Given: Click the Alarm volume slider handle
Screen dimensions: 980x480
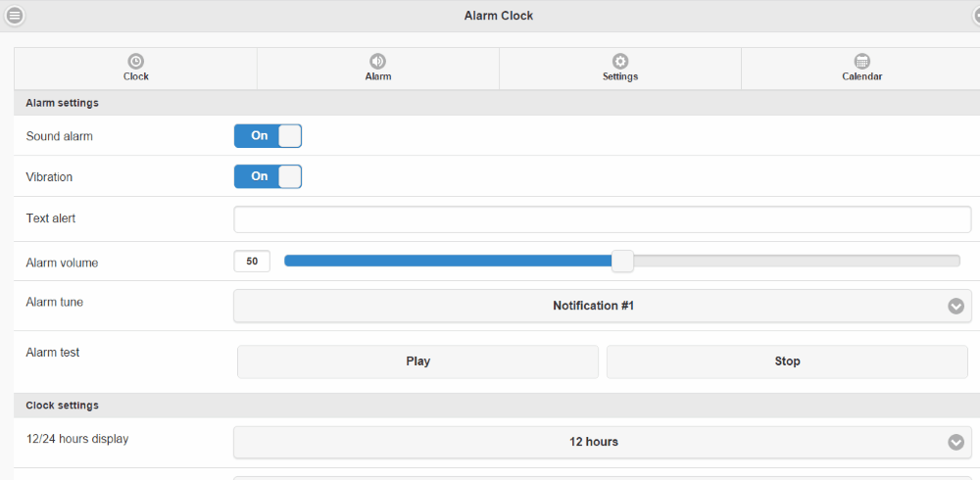Looking at the screenshot, I should 622,262.
